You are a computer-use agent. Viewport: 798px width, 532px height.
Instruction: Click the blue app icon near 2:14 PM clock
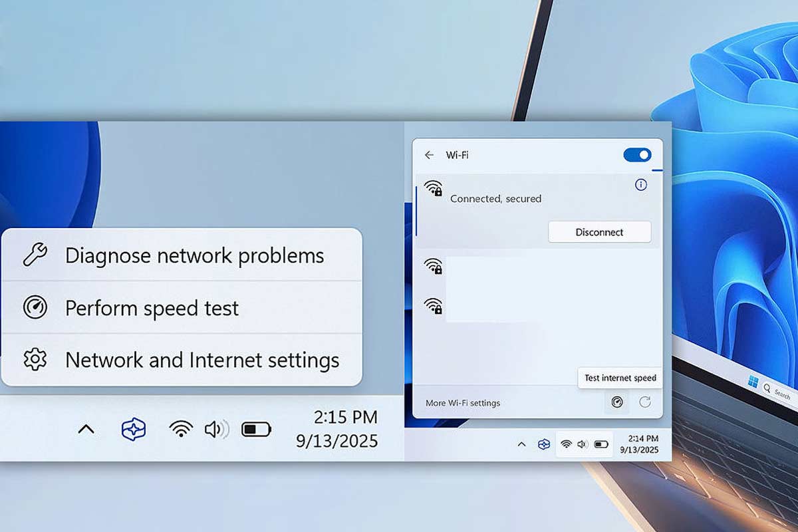[x=544, y=444]
